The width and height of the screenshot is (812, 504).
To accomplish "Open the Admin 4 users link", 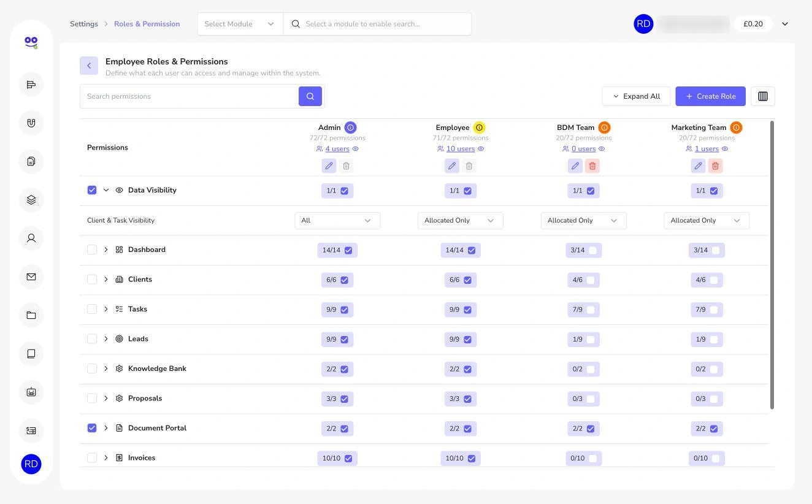I will tap(337, 149).
